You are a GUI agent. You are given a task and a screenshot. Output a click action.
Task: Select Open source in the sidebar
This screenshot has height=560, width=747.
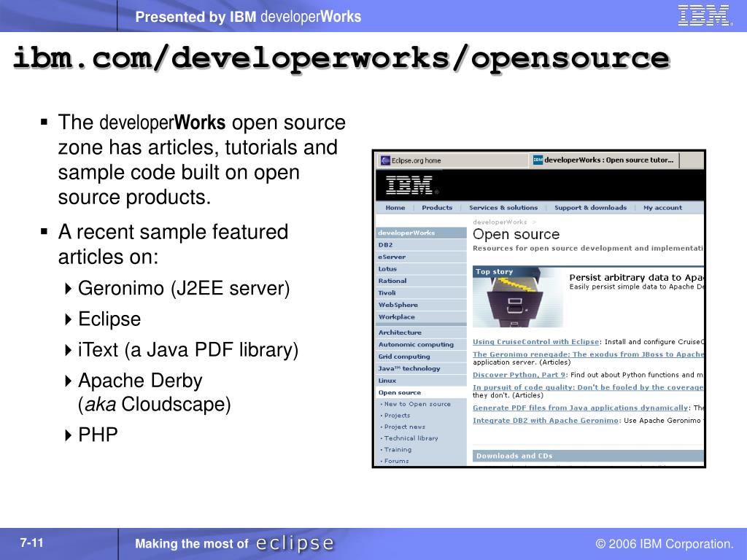tap(421, 392)
